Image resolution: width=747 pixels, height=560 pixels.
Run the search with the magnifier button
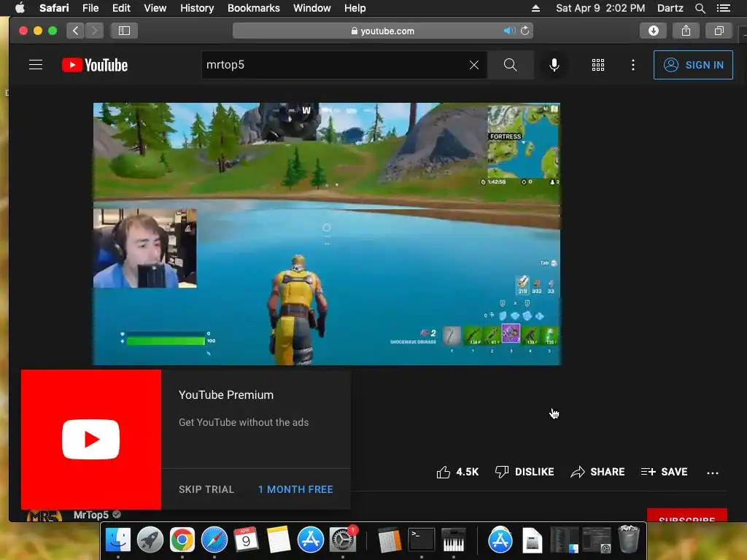pyautogui.click(x=510, y=65)
